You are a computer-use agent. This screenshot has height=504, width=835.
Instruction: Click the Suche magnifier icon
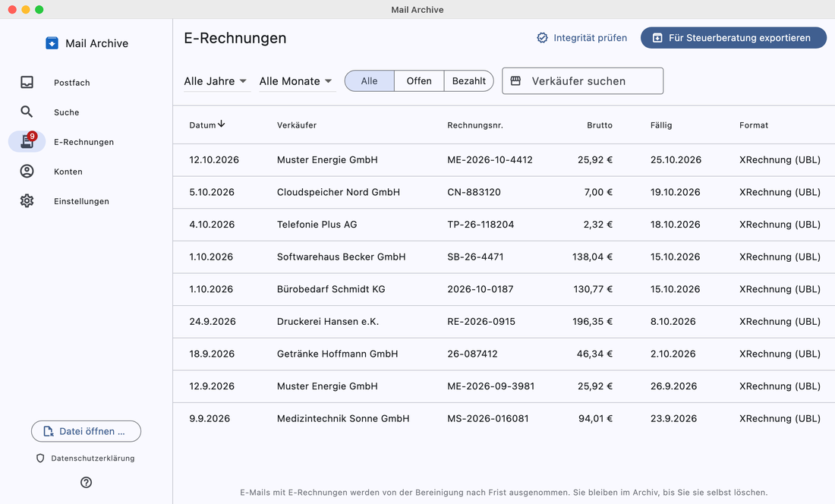pos(27,112)
